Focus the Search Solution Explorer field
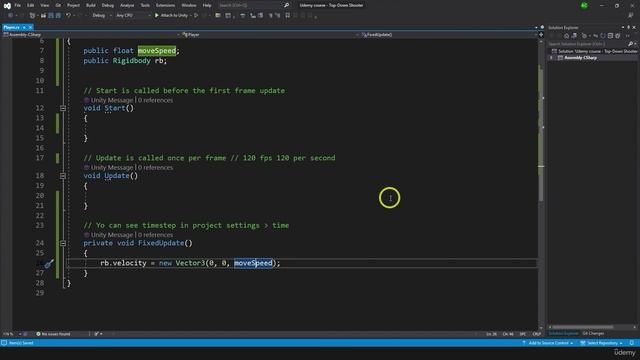The height and width of the screenshot is (360, 640). point(587,44)
